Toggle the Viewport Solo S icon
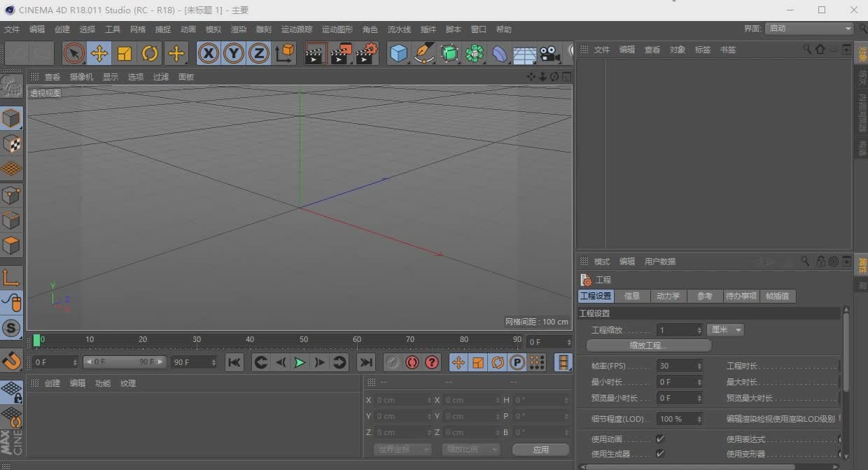Screen dimensions: 868x470 click(x=11, y=328)
